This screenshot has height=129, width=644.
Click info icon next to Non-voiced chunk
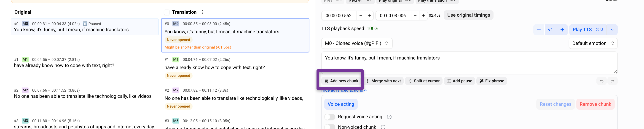pyautogui.click(x=383, y=127)
